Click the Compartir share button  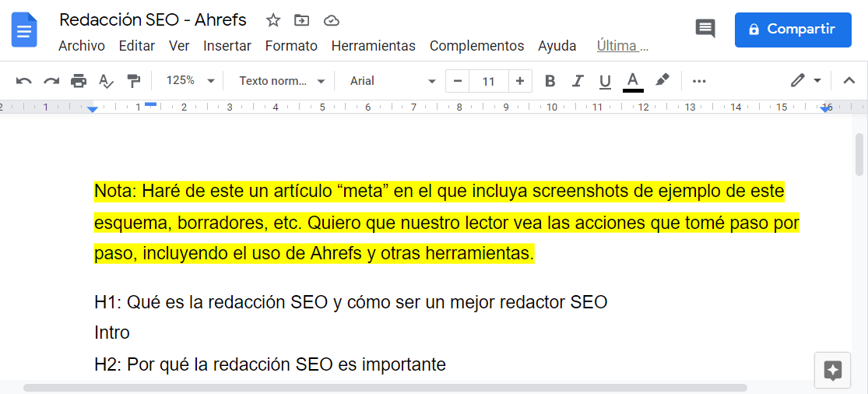[x=792, y=30]
